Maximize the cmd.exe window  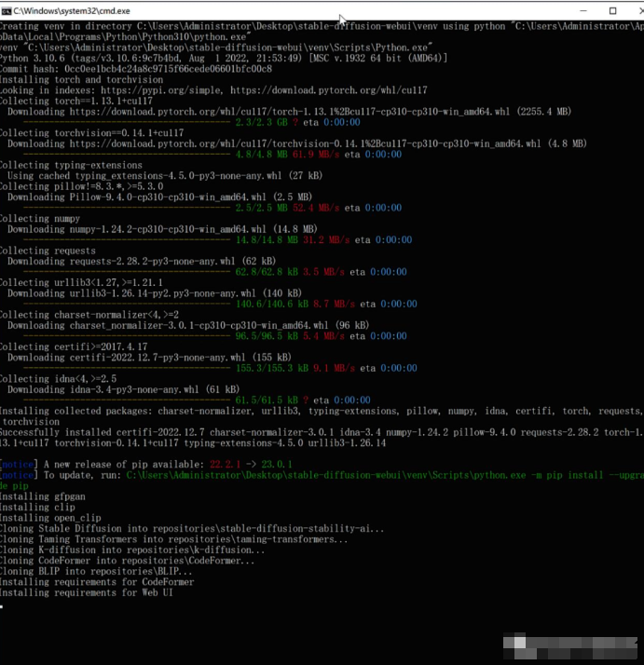click(x=612, y=10)
